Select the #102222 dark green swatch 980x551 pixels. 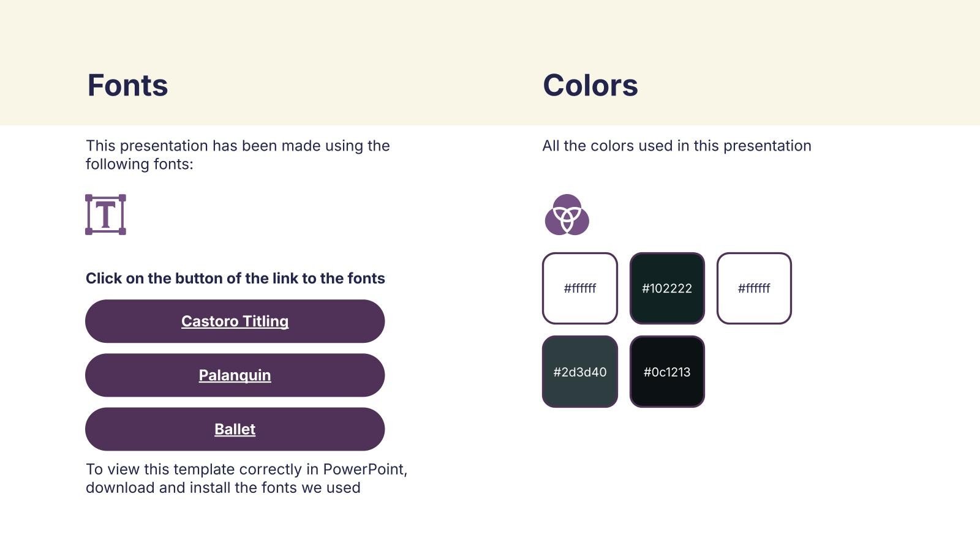coord(667,288)
